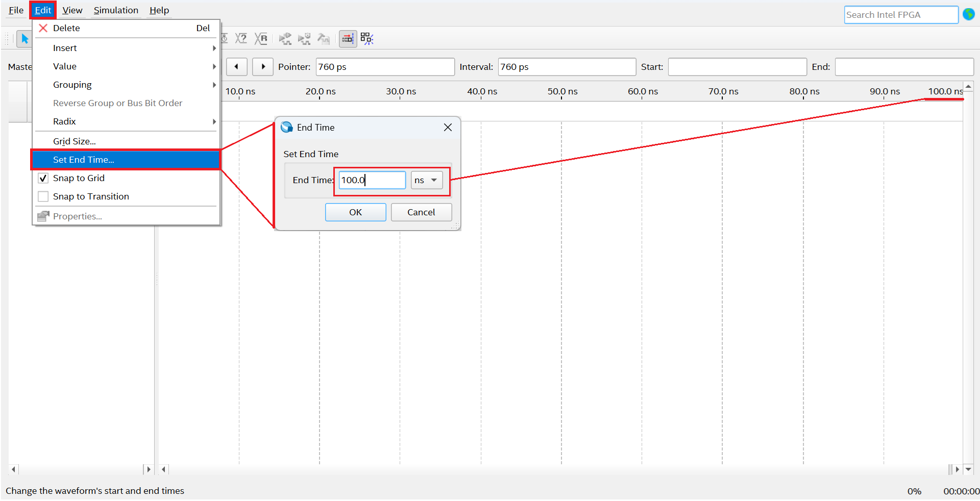Screen dimensions: 980x501
Task: Click the 20.0 ns timeline marker
Action: pyautogui.click(x=321, y=91)
